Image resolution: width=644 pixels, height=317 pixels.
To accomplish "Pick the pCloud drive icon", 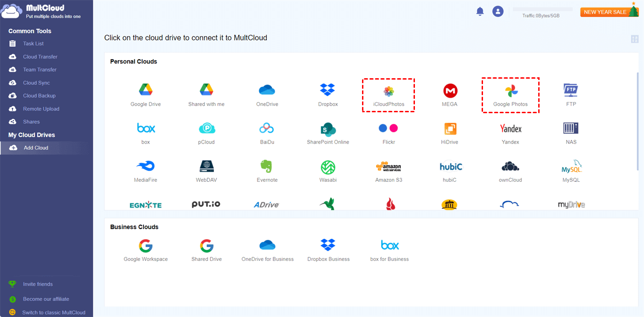I will click(x=207, y=133).
